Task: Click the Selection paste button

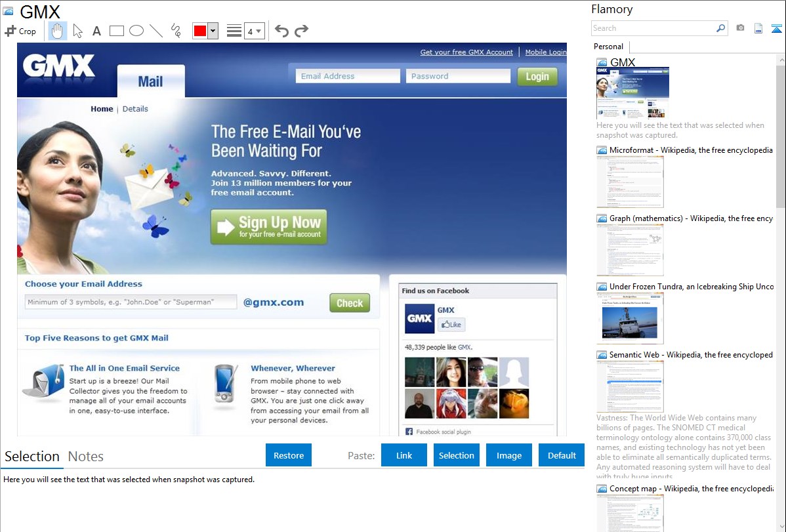Action: click(x=456, y=455)
